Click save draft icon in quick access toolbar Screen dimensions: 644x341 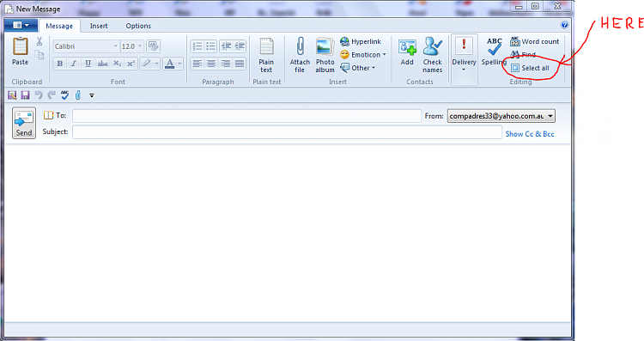point(12,95)
